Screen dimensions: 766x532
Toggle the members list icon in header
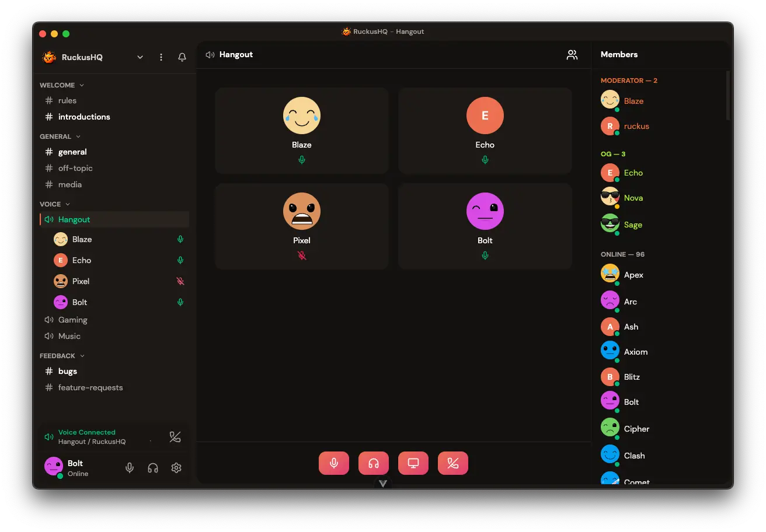(572, 55)
